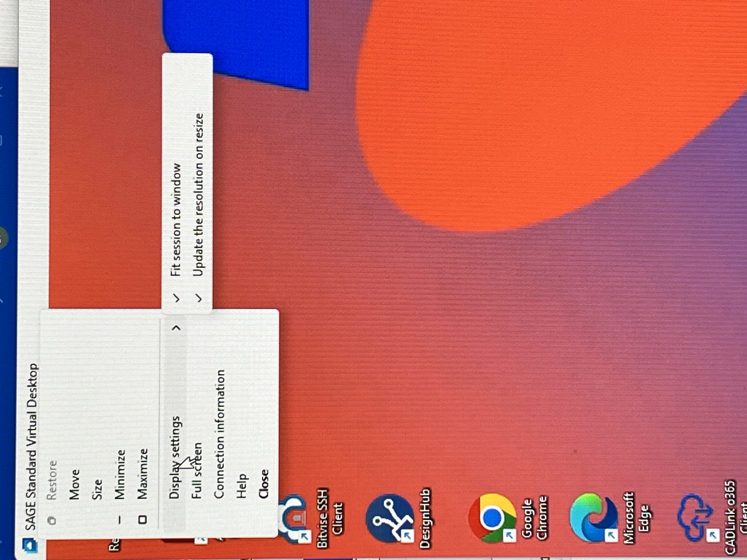Viewport: 747px width, 560px height.
Task: Expand the Display settings submenu arrow
Action: click(177, 328)
